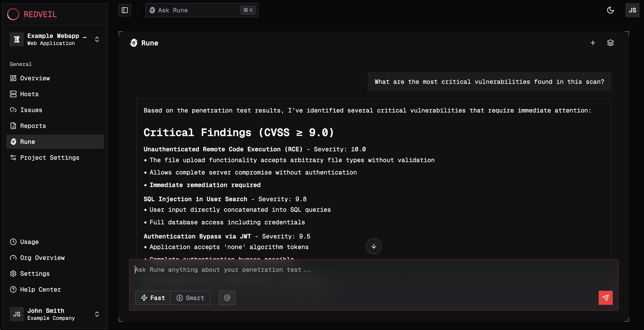The width and height of the screenshot is (644, 330).
Task: Jump to latest message with down arrow
Action: (x=374, y=246)
